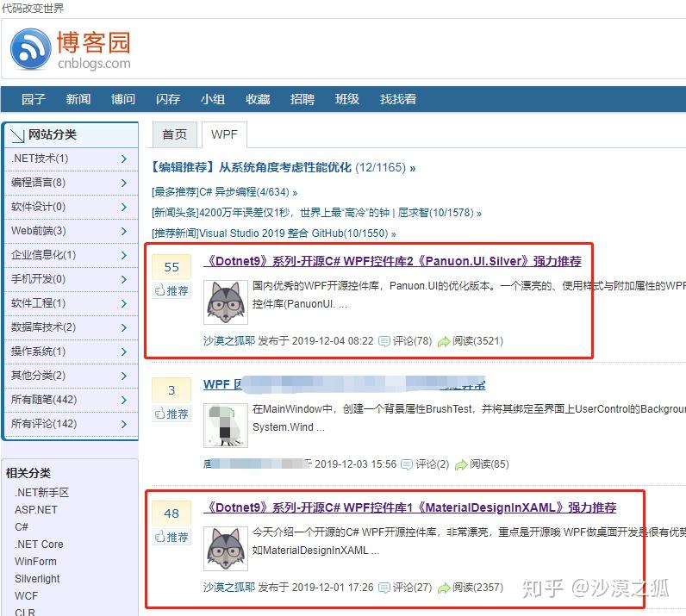Open the MaterialDesignInXAML article title
This screenshot has width=686, height=616.
point(410,507)
